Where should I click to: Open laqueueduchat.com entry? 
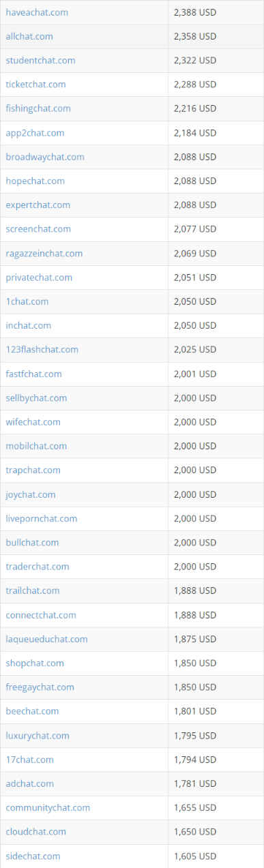pyautogui.click(x=46, y=639)
